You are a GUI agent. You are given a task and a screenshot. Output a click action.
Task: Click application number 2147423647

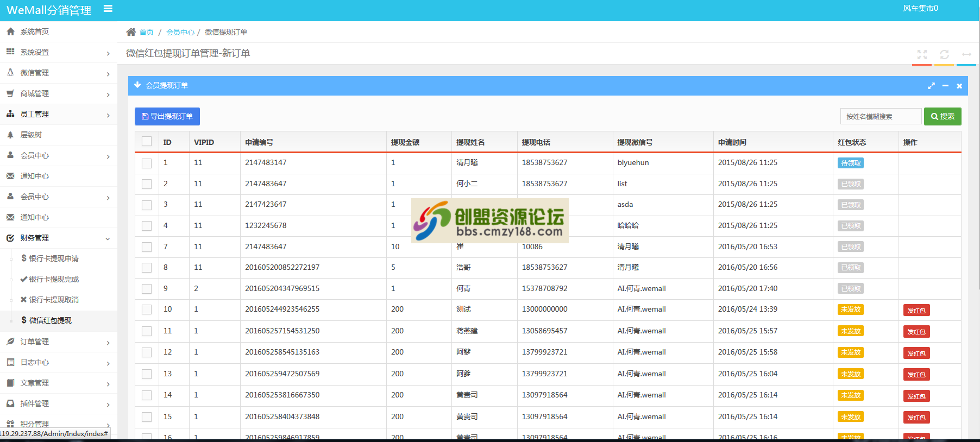[266, 204]
